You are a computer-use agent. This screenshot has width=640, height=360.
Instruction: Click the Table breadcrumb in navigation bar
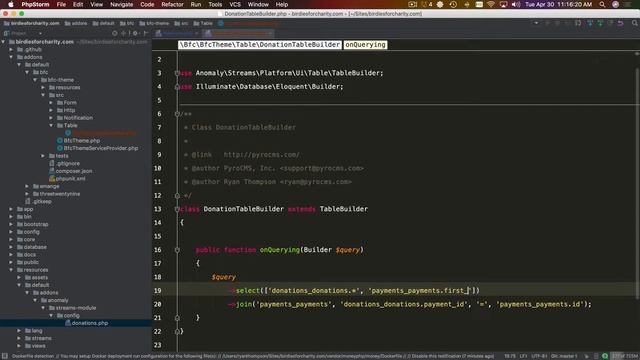[203, 23]
